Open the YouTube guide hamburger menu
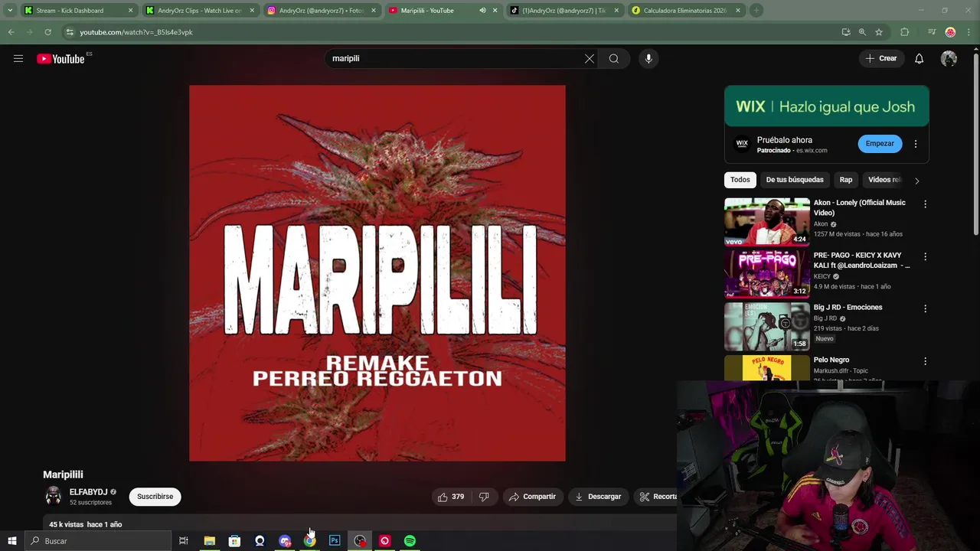 pyautogui.click(x=18, y=59)
